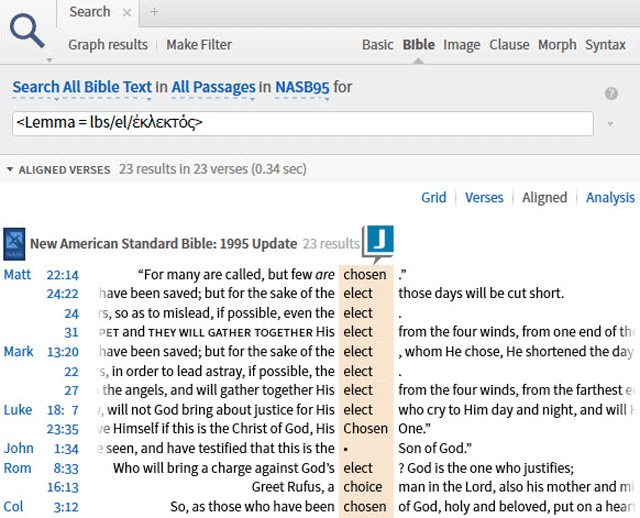Screen dimensions: 640x518
Task: Open the NASB95 resource dropdown
Action: 302,87
